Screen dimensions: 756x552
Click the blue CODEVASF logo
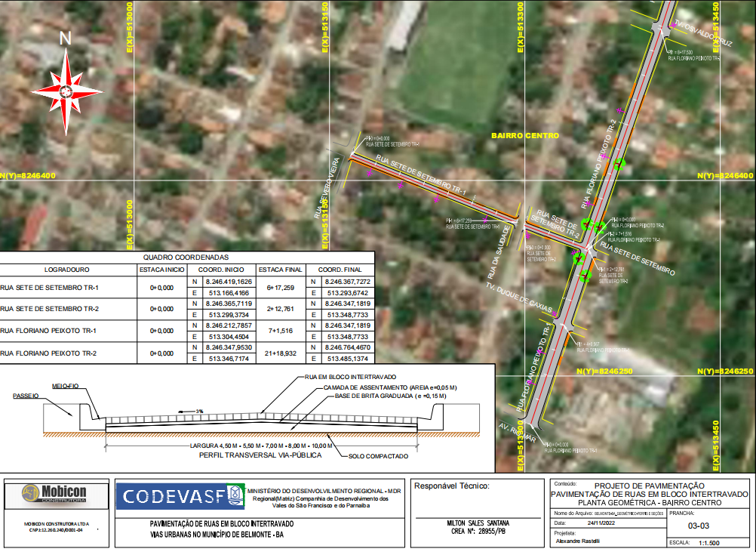pos(180,496)
